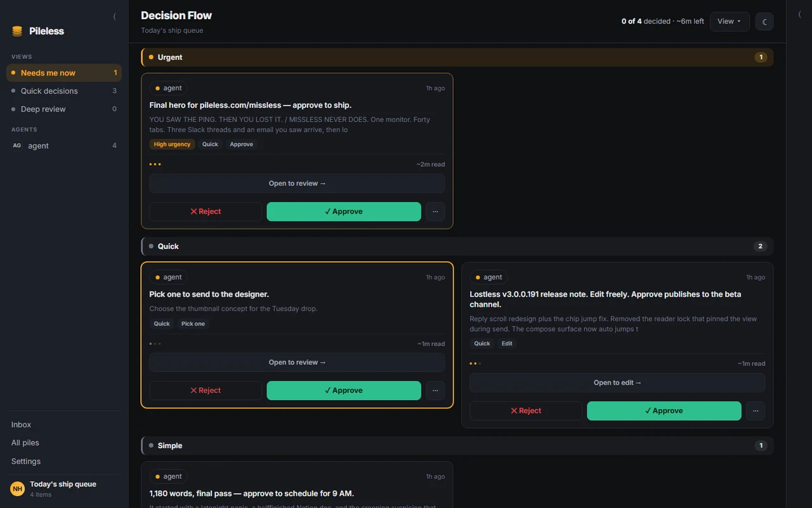Click agent chip on 1,180 words card
Image resolution: width=812 pixels, height=508 pixels.
[168, 477]
